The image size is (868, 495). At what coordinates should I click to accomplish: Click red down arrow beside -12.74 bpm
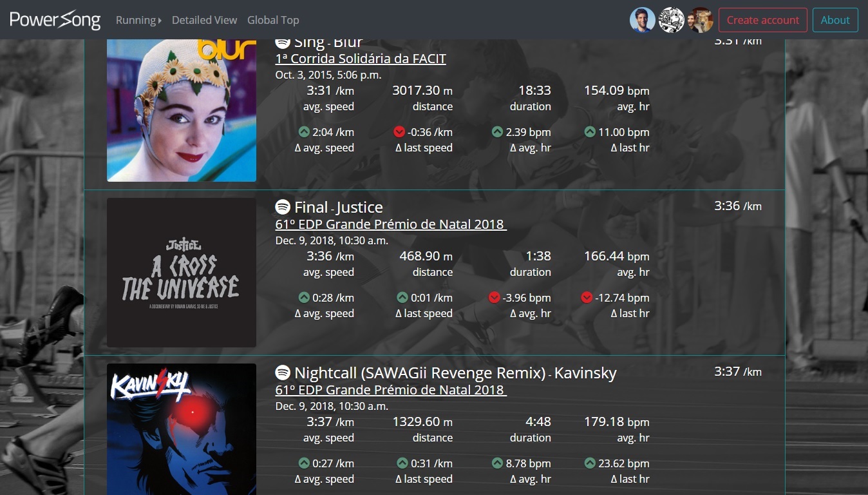[587, 298]
